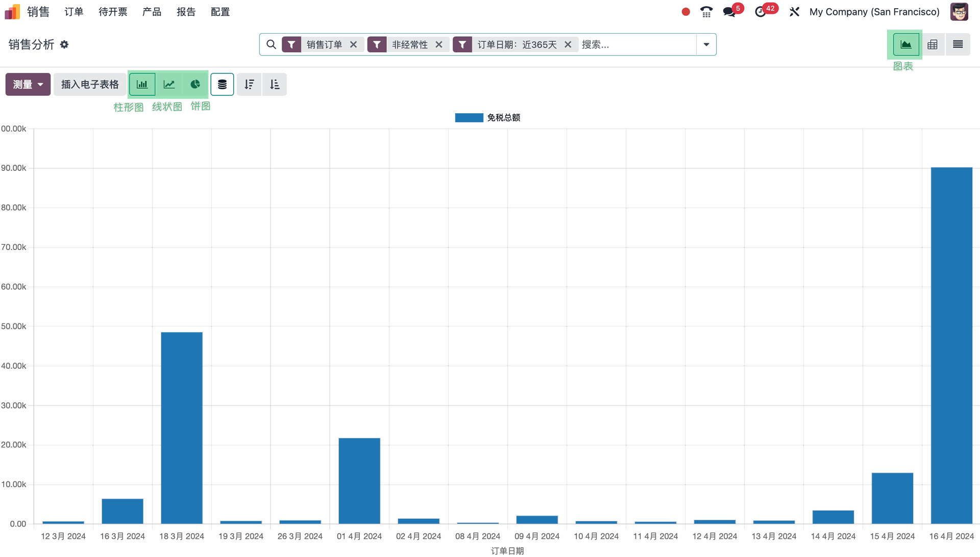The height and width of the screenshot is (557, 980).
Task: Toggle the stacked bars button
Action: coord(222,85)
